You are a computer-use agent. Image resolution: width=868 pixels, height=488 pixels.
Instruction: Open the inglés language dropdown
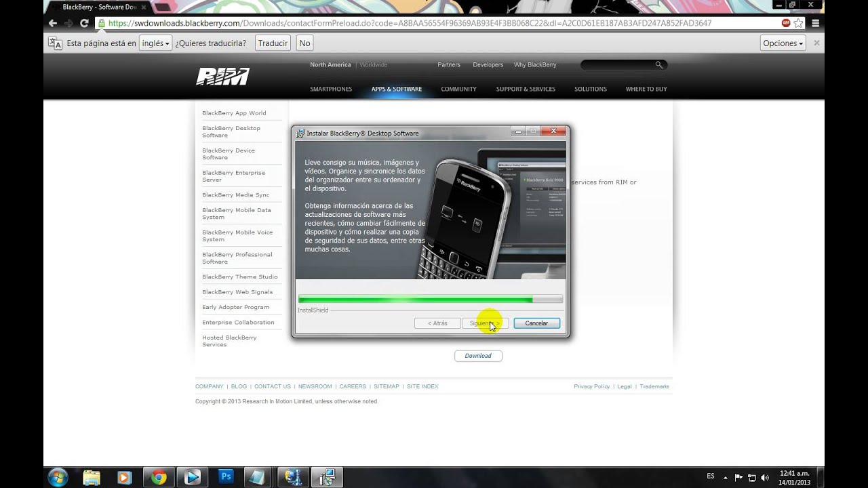click(x=155, y=43)
